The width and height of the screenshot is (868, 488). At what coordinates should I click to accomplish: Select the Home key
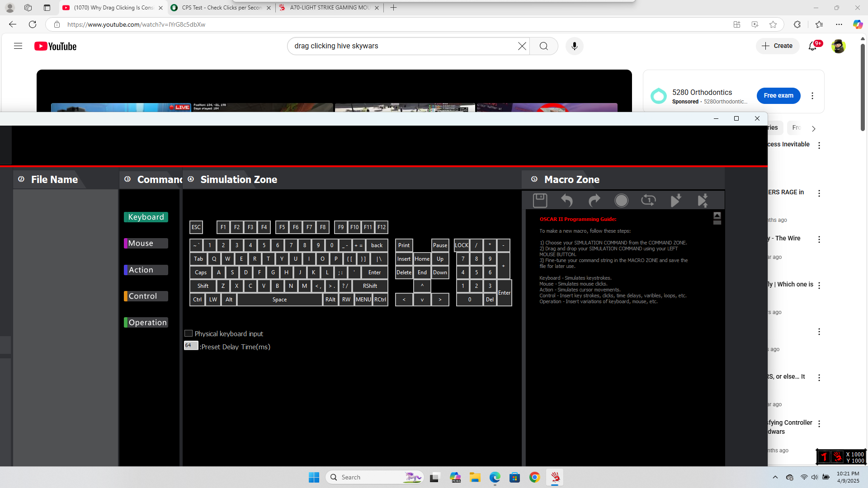pyautogui.click(x=422, y=259)
